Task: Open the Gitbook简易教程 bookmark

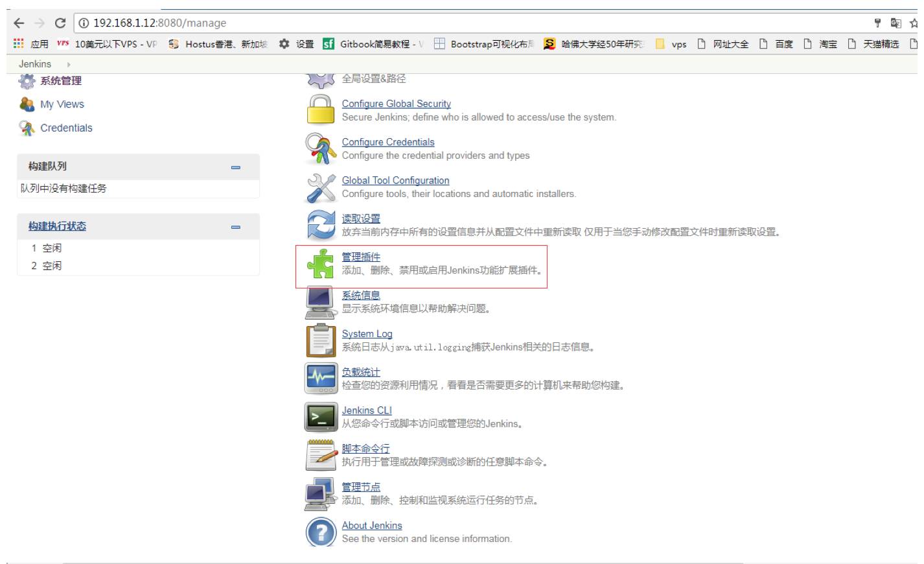Action: pyautogui.click(x=373, y=44)
